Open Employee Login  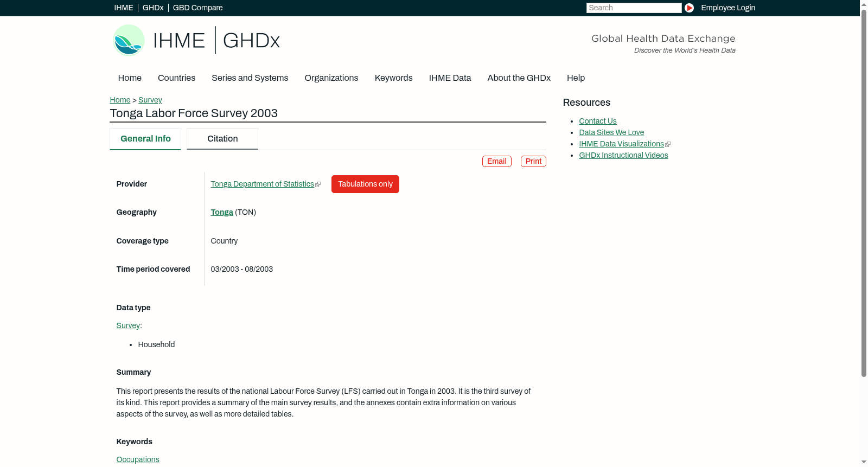[728, 8]
